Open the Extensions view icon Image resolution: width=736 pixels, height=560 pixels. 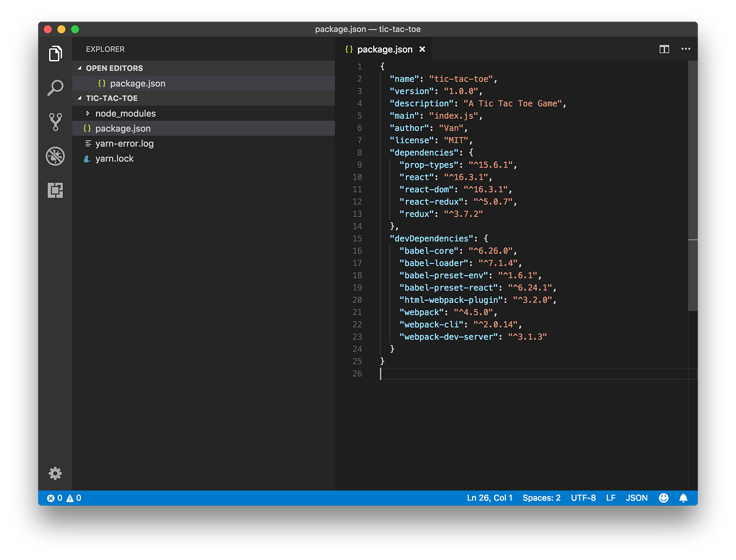55,190
